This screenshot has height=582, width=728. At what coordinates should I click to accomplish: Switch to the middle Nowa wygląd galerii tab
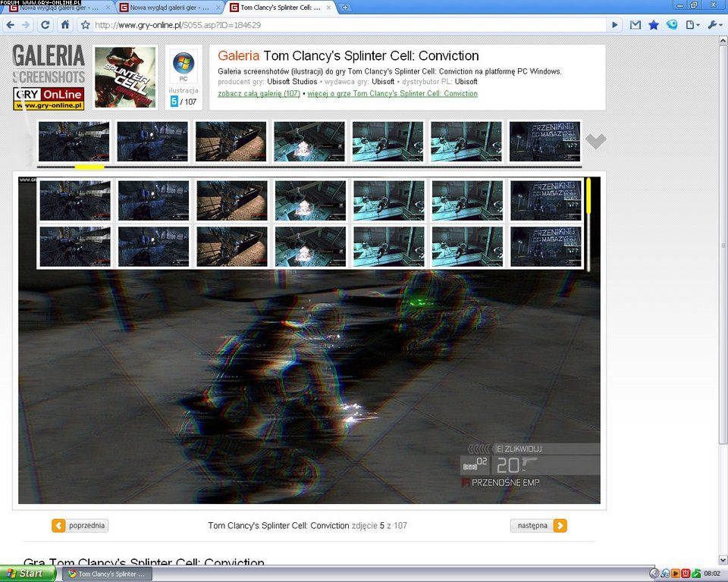pos(169,8)
